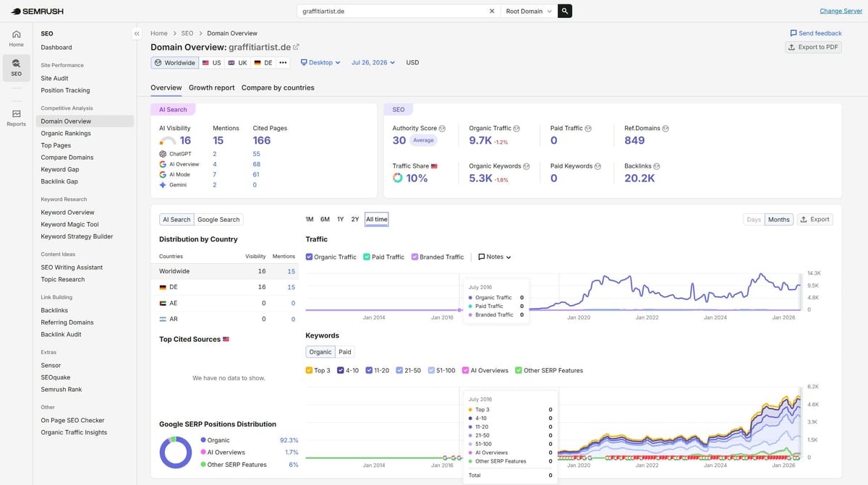Screen dimensions: 868x485
Task: Collapse the sidebar with double-chevron icon
Action: coord(137,34)
